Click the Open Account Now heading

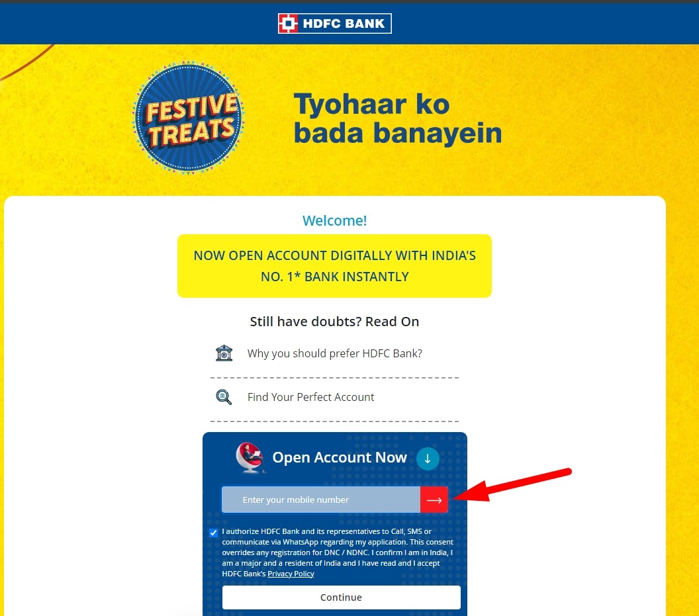[x=340, y=457]
